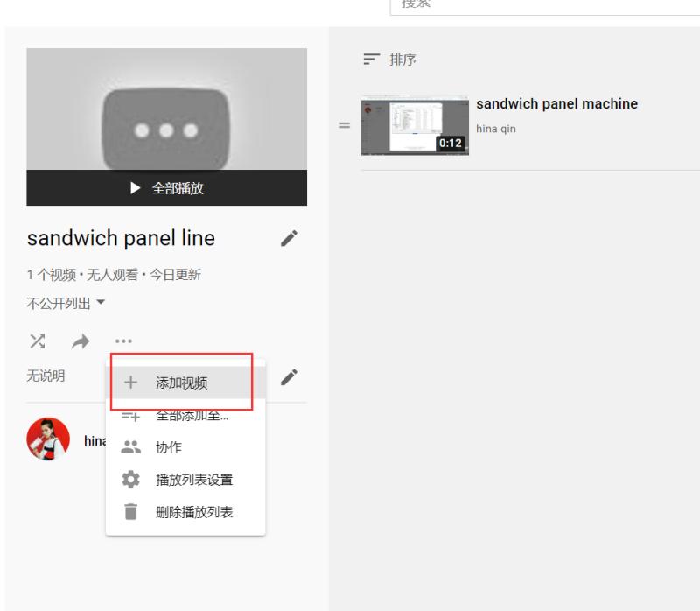Click the drag handle left of the video
700x611 pixels.
click(344, 127)
